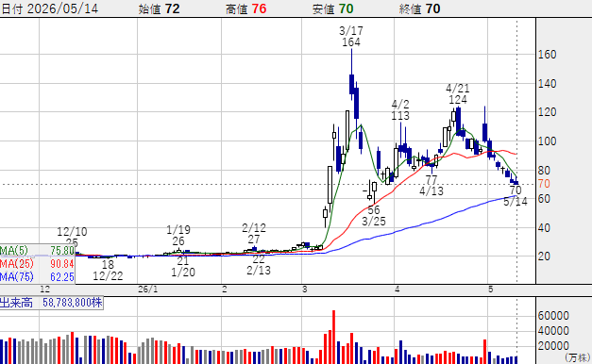This screenshot has width=592, height=364.
Task: Click the 4/2 high label 113
Action: coord(400,115)
